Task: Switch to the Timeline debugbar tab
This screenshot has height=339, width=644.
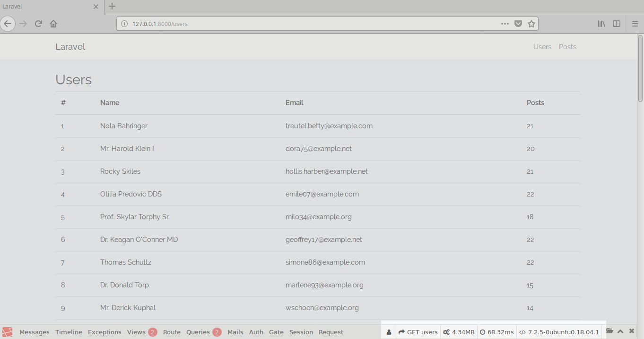Action: click(69, 332)
